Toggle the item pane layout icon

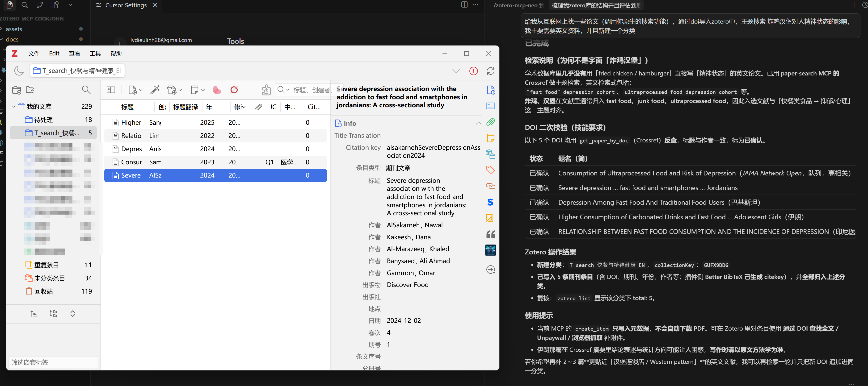click(x=111, y=90)
